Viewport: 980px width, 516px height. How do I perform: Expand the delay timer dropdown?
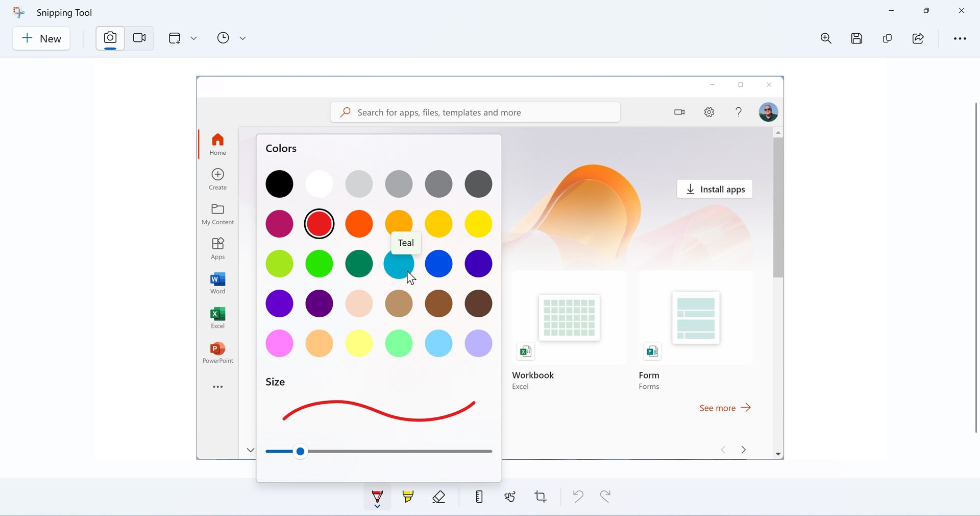tap(243, 38)
